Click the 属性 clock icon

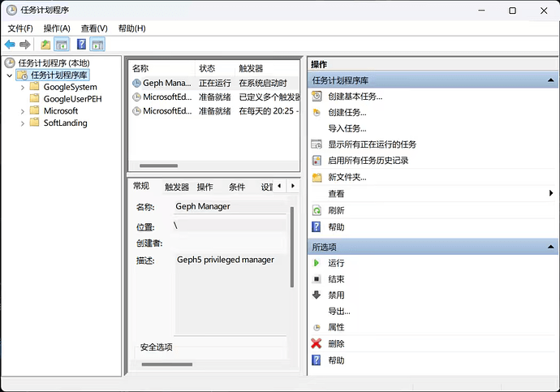317,327
